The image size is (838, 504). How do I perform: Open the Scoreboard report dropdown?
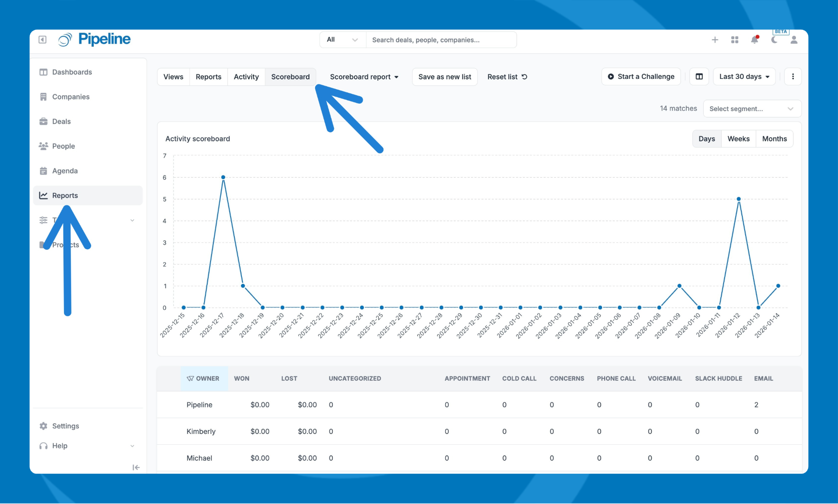point(364,77)
